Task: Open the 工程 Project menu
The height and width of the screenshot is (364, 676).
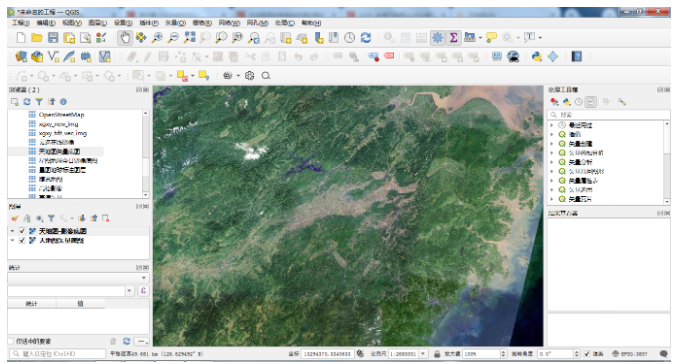Action: tap(20, 23)
